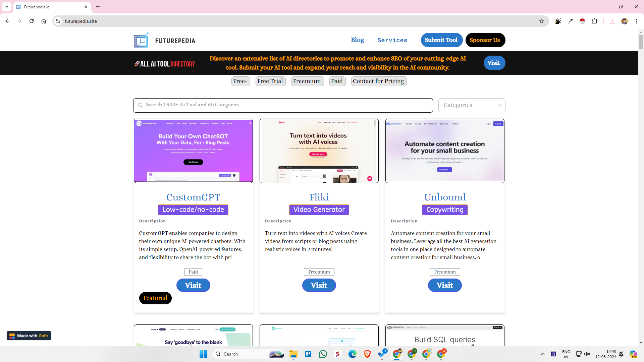The width and height of the screenshot is (644, 362).
Task: Toggle the Freemium pricing filter
Action: point(307,81)
